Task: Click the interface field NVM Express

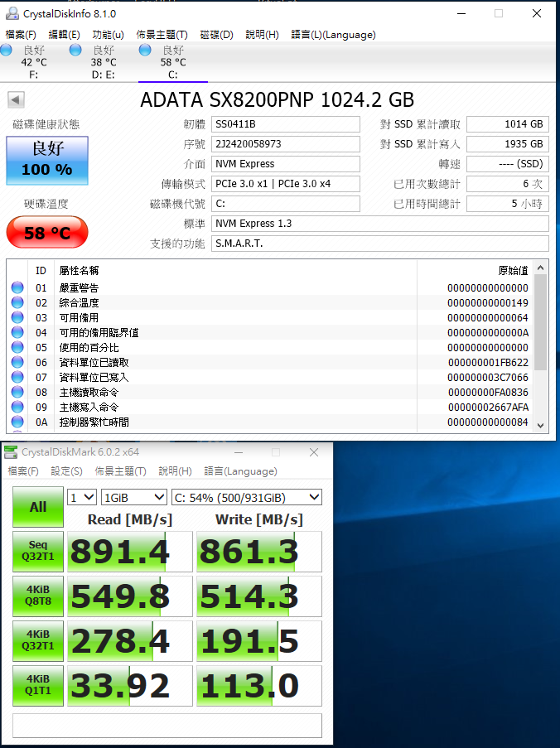Action: [285, 164]
